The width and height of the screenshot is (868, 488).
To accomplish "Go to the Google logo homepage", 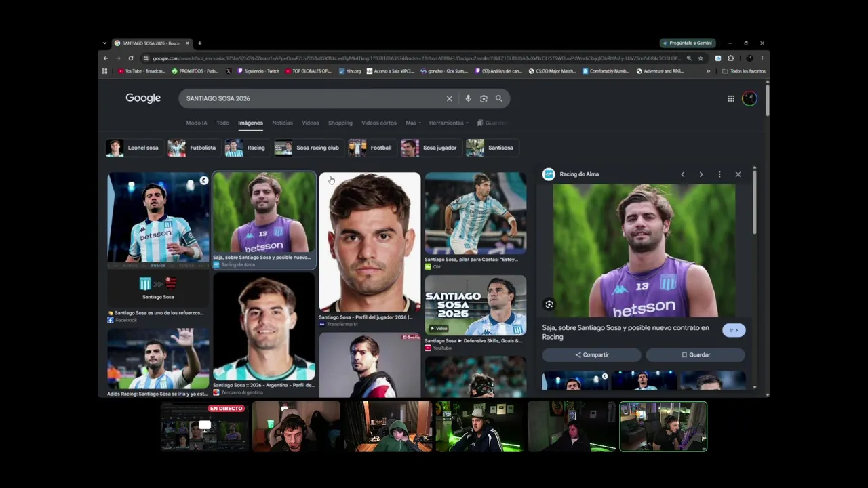I will tap(143, 98).
